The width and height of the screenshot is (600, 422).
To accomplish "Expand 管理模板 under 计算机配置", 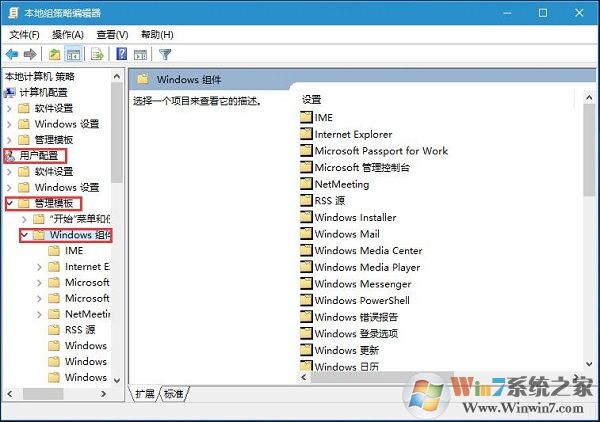I will (9, 140).
